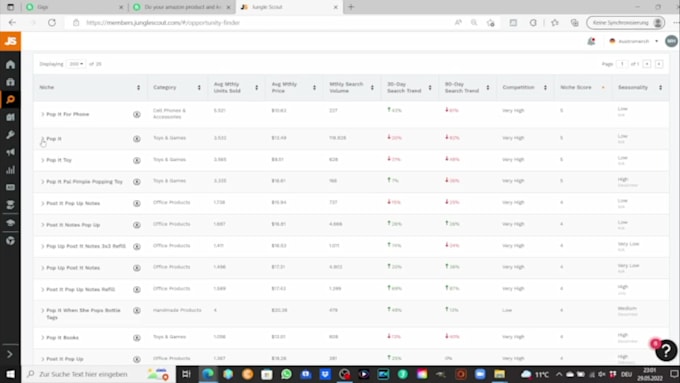Viewport: 680px width, 383px height.
Task: Open the Keywords key icon in sidebar
Action: coord(10,134)
